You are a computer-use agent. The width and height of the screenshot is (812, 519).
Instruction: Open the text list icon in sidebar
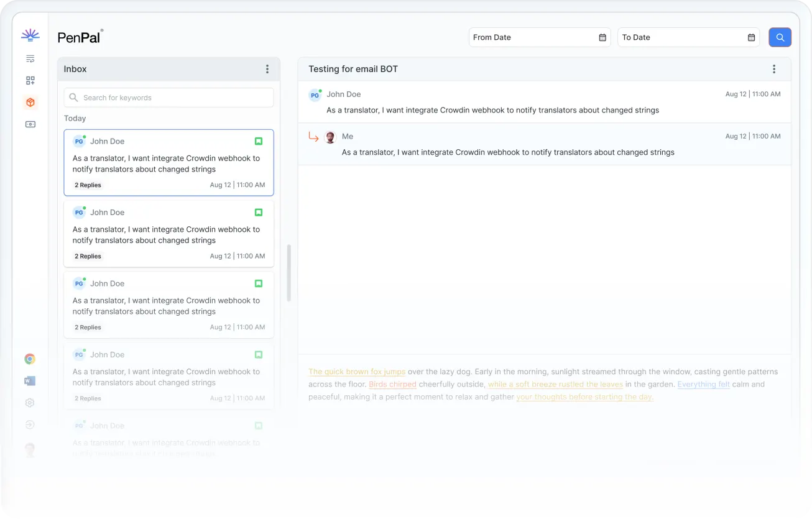[30, 59]
